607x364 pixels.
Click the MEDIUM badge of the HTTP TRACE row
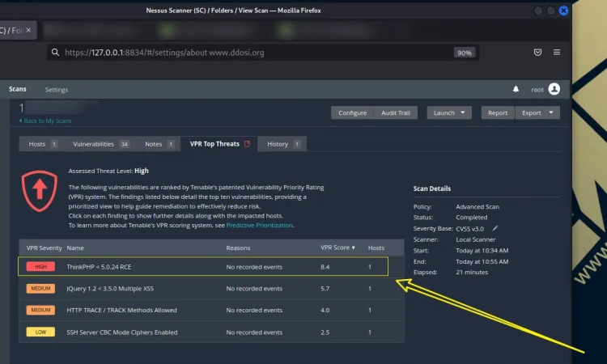click(40, 311)
